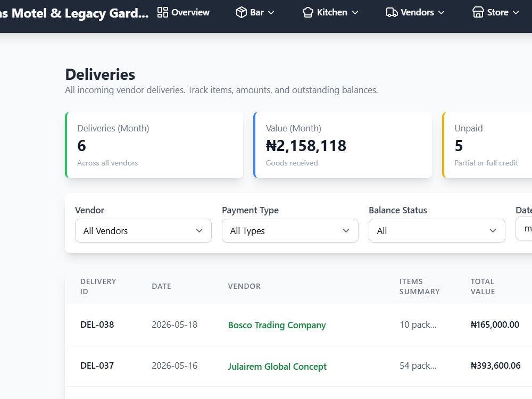Expand the Vendors menu chevron
This screenshot has height=399, width=532.
tap(441, 13)
